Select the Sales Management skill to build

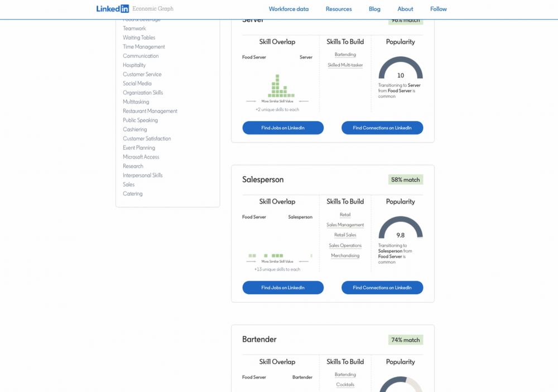pyautogui.click(x=345, y=225)
